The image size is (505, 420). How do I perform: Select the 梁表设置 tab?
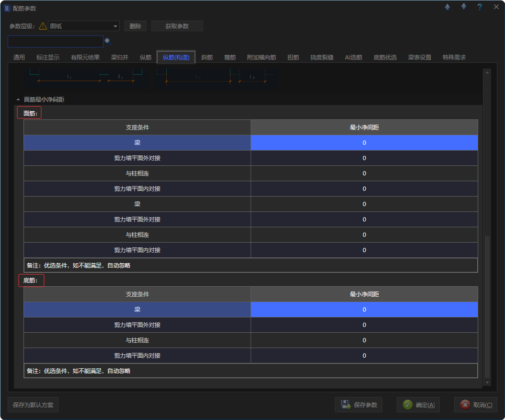coord(419,57)
